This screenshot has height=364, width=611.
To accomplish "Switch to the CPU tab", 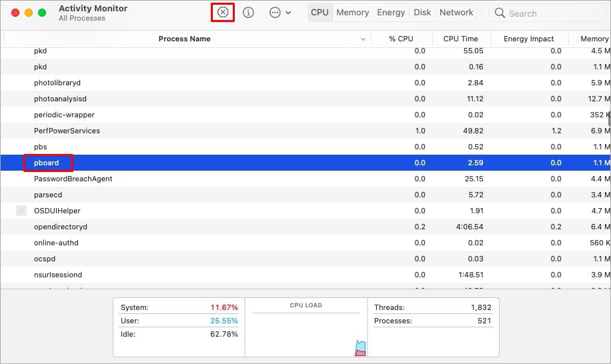I will 320,13.
